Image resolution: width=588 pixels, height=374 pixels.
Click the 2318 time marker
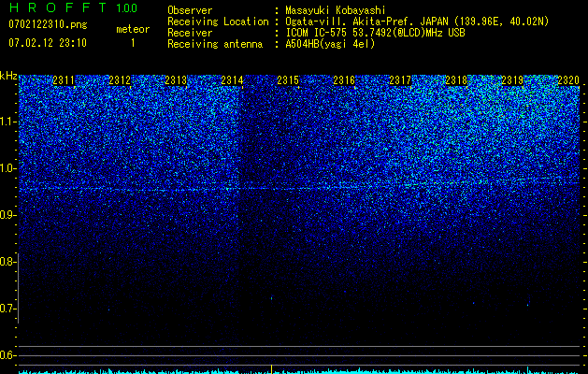point(456,80)
